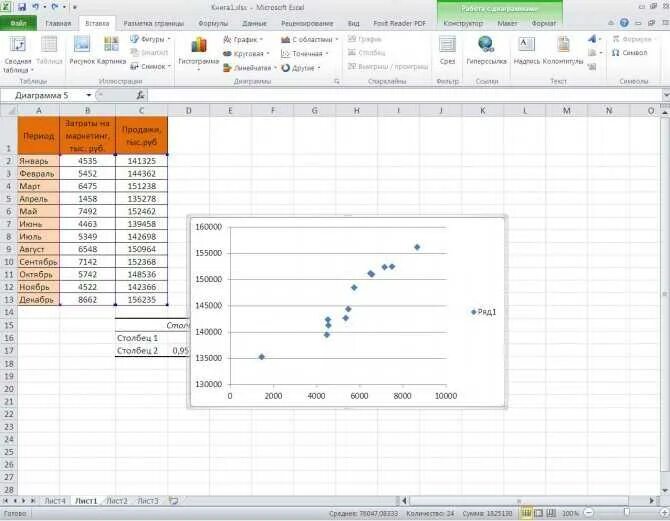The height and width of the screenshot is (521, 670).
Task: Open the Файл tab
Action: point(18,24)
